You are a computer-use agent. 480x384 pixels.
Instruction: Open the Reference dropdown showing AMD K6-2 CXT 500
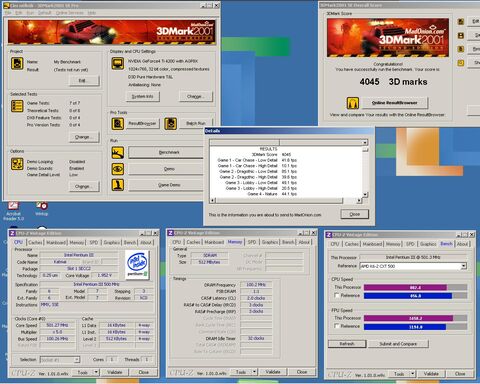(463, 266)
